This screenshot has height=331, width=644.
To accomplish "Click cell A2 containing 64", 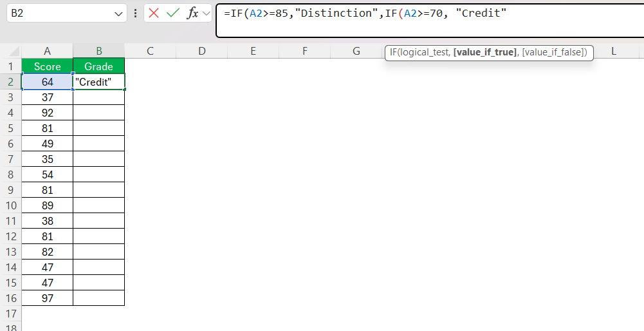I will click(x=47, y=82).
